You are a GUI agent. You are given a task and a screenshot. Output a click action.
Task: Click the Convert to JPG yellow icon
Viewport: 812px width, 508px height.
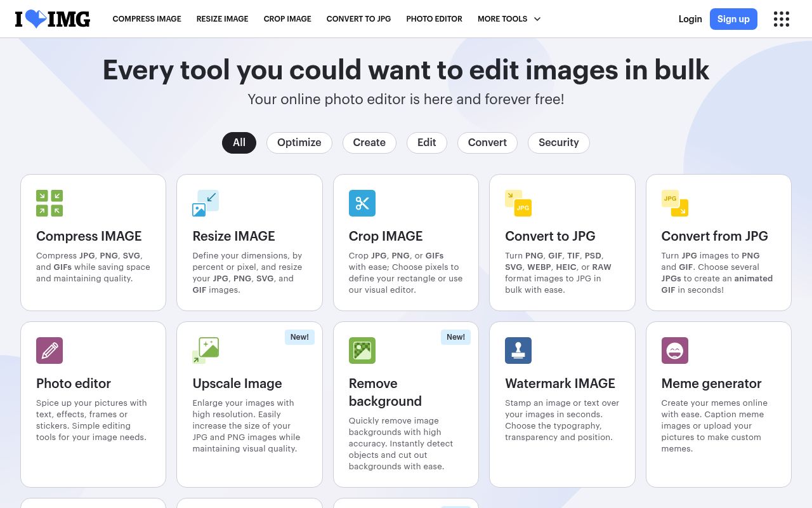[x=518, y=203]
